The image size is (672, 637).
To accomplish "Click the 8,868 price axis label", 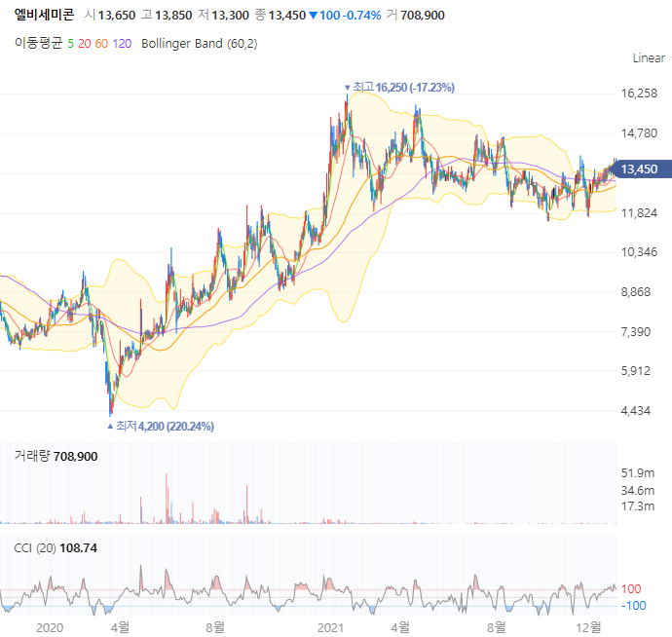I will tap(636, 292).
